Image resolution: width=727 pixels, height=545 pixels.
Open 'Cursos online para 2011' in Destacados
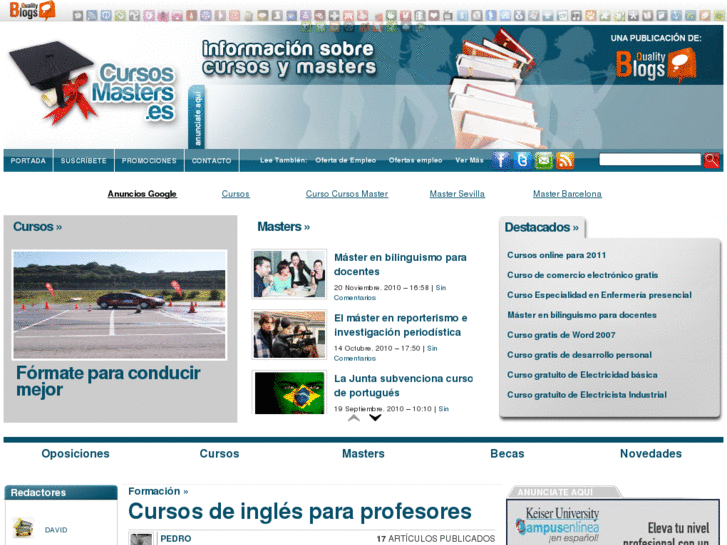[x=556, y=255]
